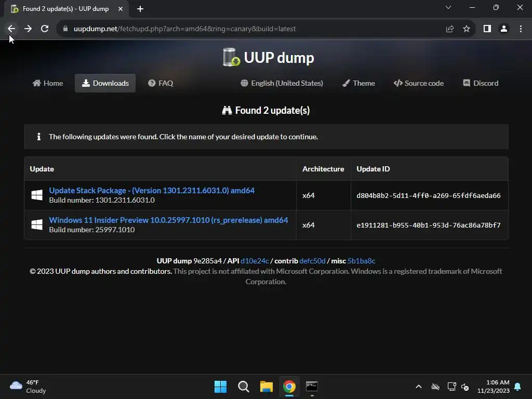This screenshot has height=399, width=532.
Task: Click Build number: 25997.1010 text
Action: coord(92,230)
